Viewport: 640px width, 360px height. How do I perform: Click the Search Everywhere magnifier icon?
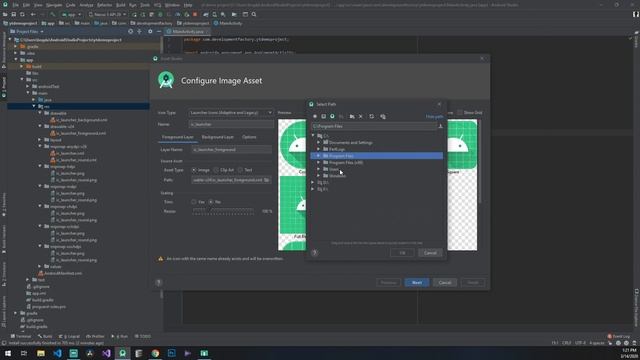[x=254, y=14]
